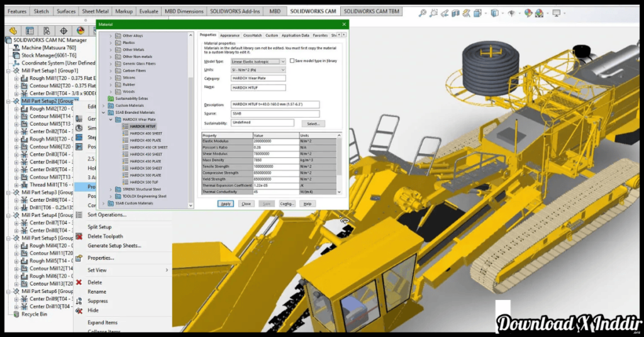The height and width of the screenshot is (337, 644).
Task: Click the View Settings monitor icon
Action: pyautogui.click(x=557, y=13)
